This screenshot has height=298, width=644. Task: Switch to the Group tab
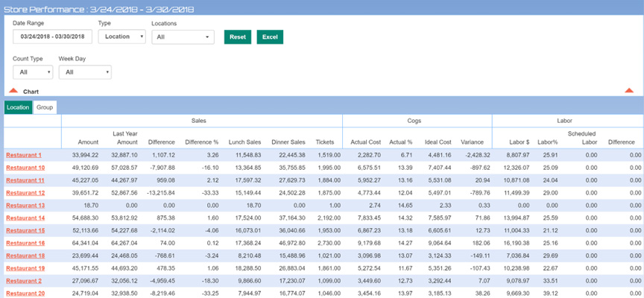coord(45,107)
